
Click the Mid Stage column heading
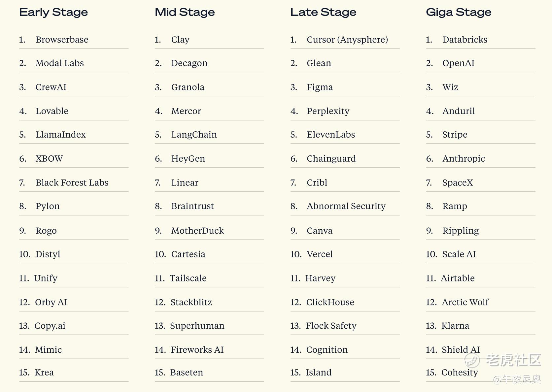coord(185,12)
